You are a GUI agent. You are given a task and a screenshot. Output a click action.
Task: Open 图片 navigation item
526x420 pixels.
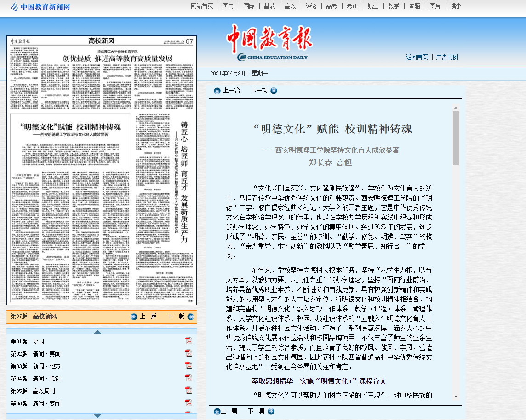point(435,6)
